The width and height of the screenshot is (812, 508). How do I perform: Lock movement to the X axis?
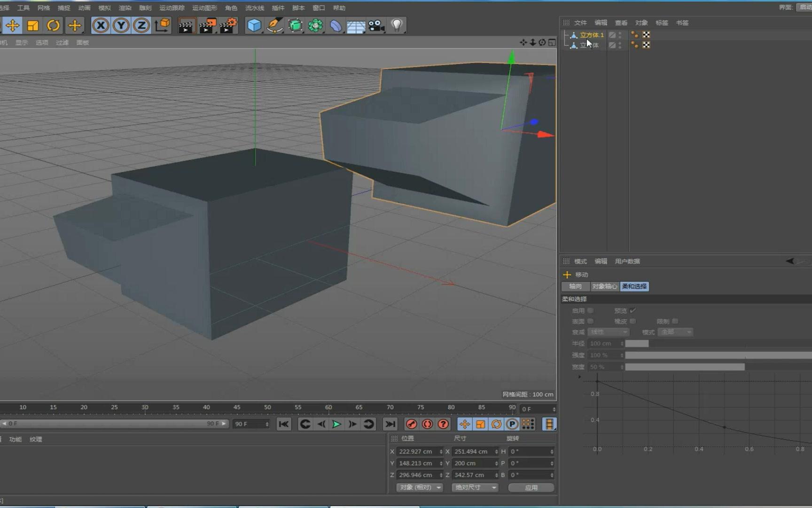(x=101, y=25)
